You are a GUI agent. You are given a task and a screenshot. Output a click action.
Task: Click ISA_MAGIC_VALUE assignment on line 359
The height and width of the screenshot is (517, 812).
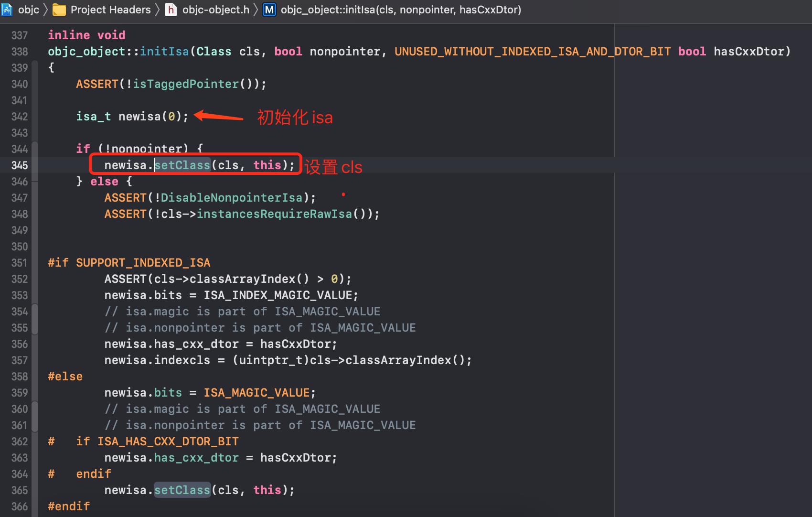click(x=256, y=393)
